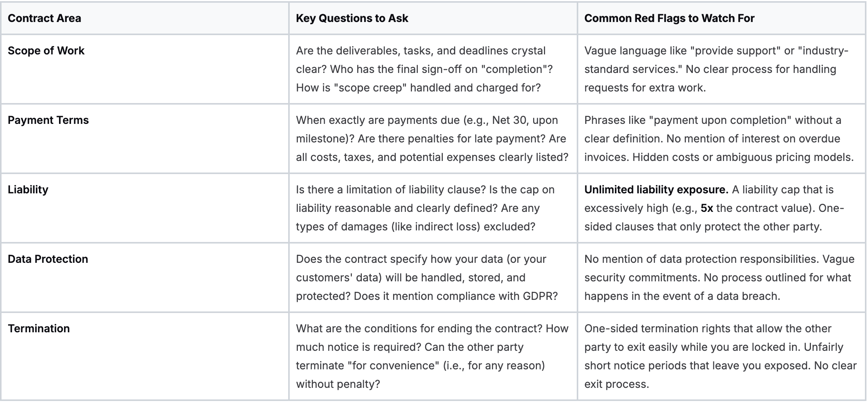Click the "Contract Area" column header
The image size is (868, 406).
coord(44,19)
